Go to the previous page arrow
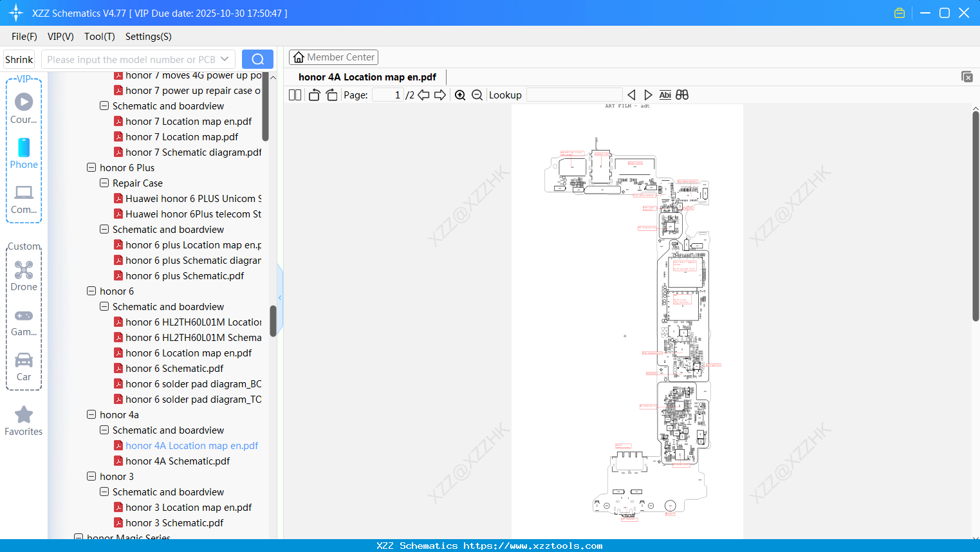The width and height of the screenshot is (980, 552). (x=423, y=95)
